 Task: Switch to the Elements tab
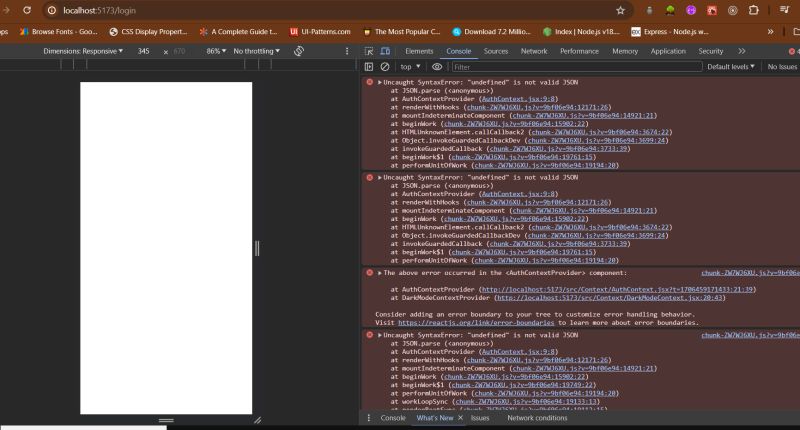(x=419, y=51)
